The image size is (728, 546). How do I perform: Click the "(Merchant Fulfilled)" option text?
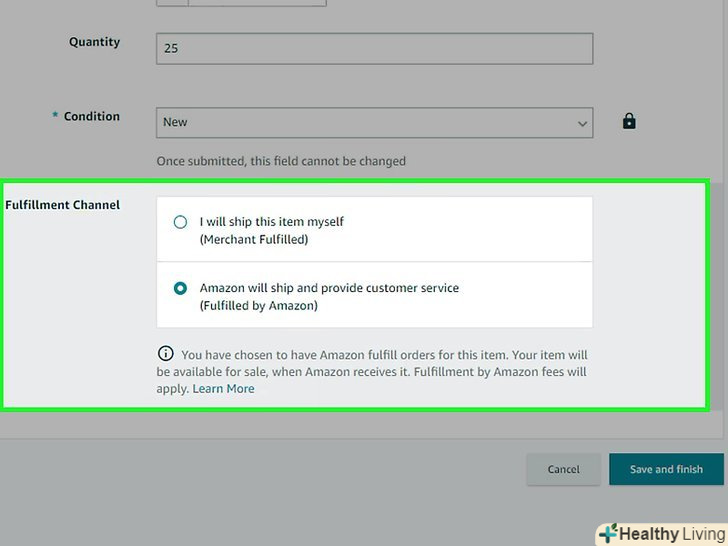(253, 240)
